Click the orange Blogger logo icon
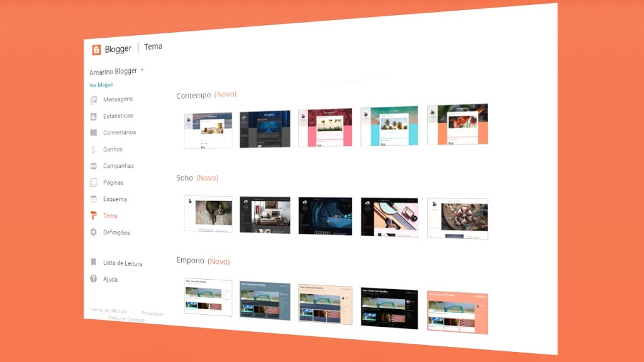This screenshot has width=644, height=362. [96, 50]
